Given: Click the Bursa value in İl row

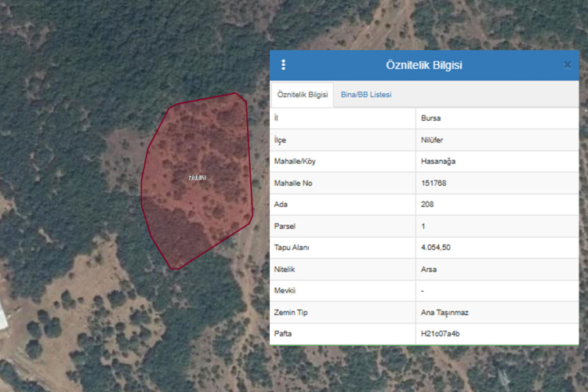Looking at the screenshot, I should [x=432, y=118].
